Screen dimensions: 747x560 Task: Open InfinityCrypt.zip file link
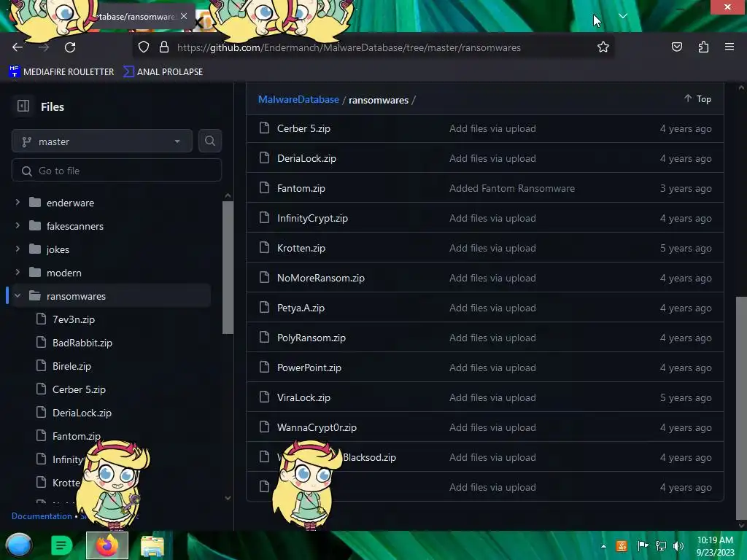click(312, 219)
